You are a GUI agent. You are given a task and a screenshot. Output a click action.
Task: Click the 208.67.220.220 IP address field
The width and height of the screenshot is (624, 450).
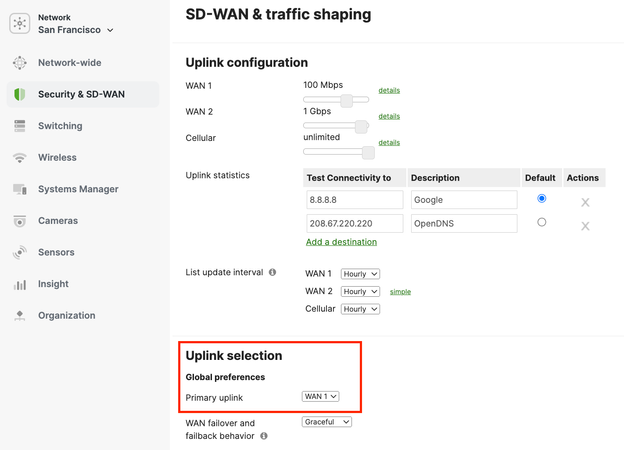click(354, 224)
